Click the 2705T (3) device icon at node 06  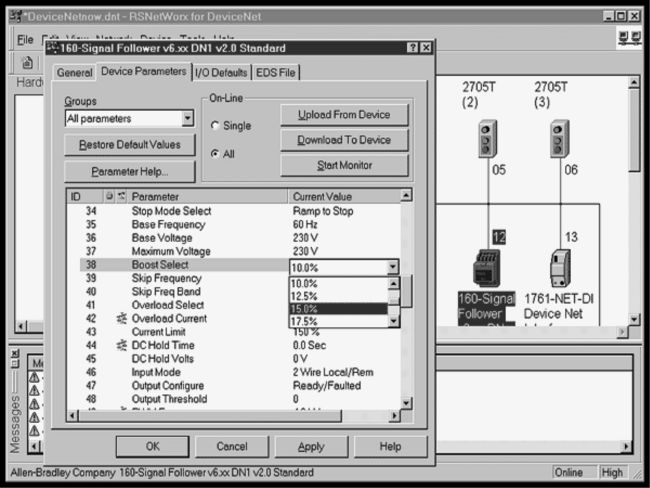pyautogui.click(x=559, y=139)
